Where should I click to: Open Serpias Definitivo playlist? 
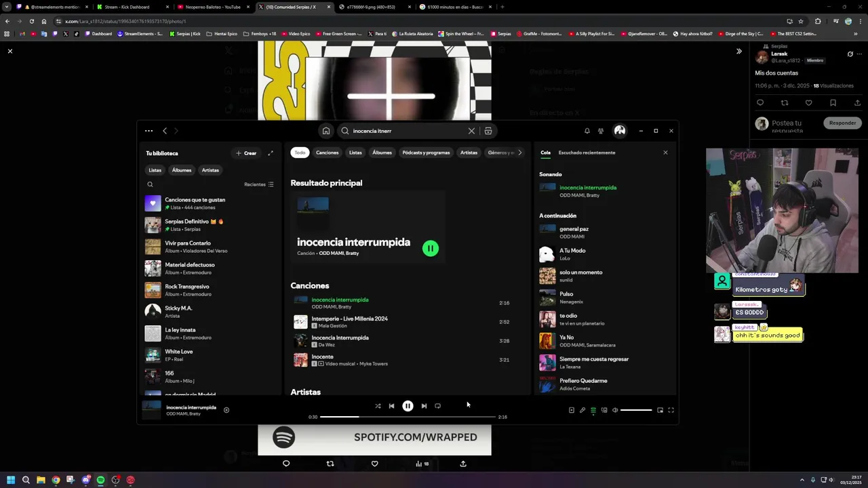210,225
